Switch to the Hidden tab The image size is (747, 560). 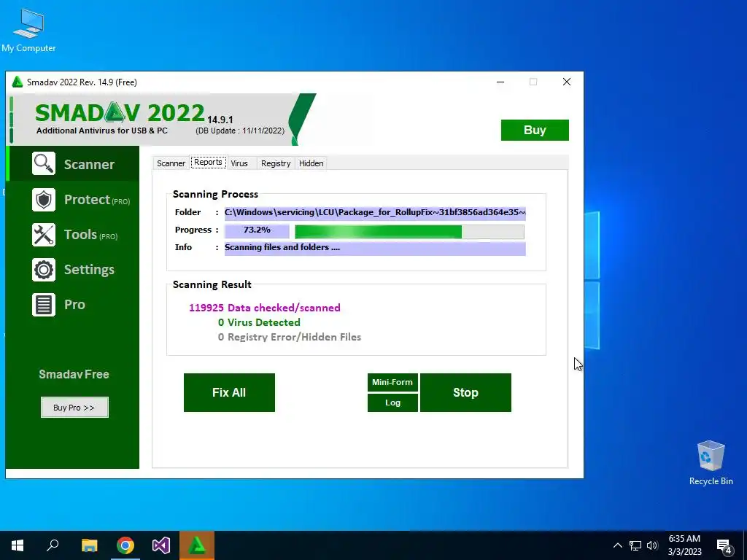click(x=311, y=163)
